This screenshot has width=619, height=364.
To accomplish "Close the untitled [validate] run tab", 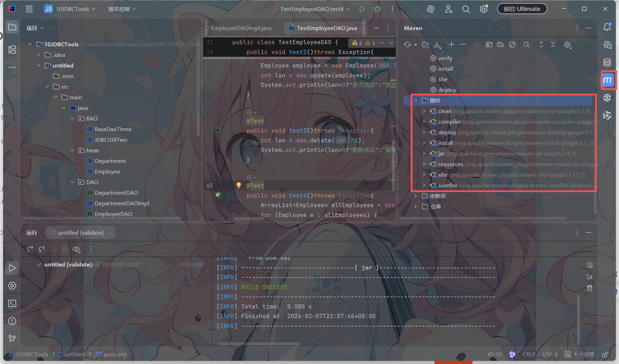I will point(111,233).
